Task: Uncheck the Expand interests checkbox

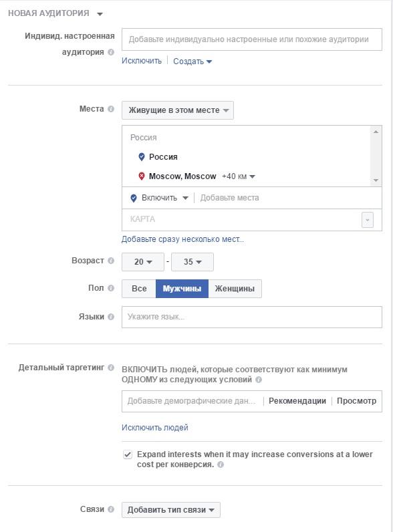Action: (128, 454)
